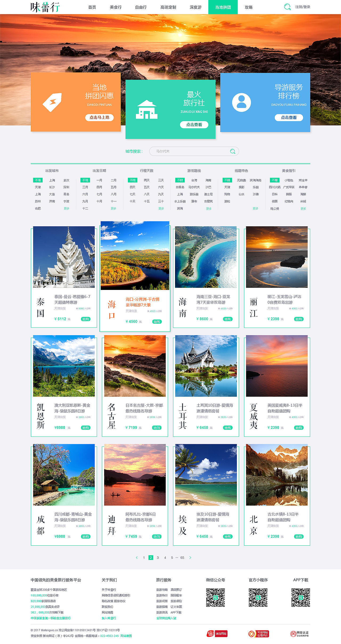Select 滨海海岛 route feature filter
This screenshot has width=341, height=644.
pos(255,180)
